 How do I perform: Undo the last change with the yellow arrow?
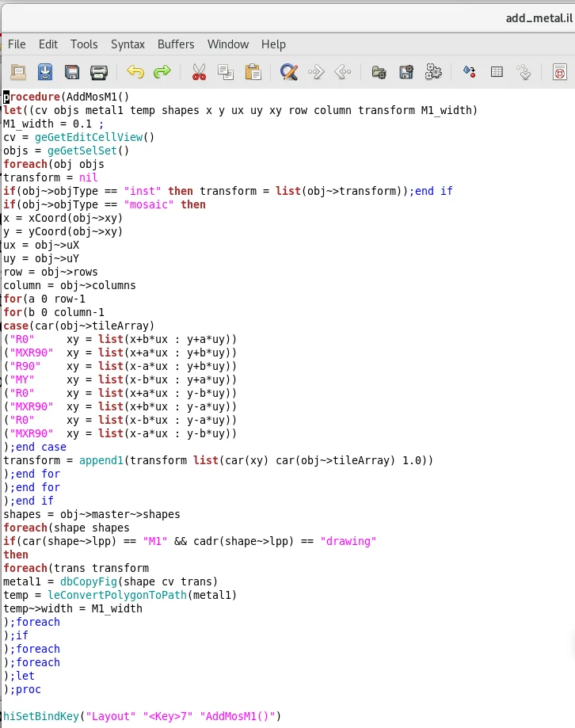point(135,72)
